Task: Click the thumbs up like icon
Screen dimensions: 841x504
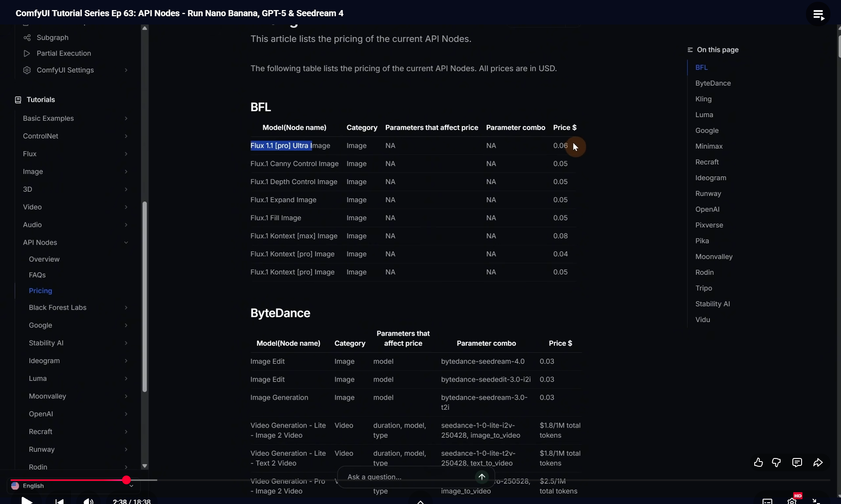Action: pos(758,462)
